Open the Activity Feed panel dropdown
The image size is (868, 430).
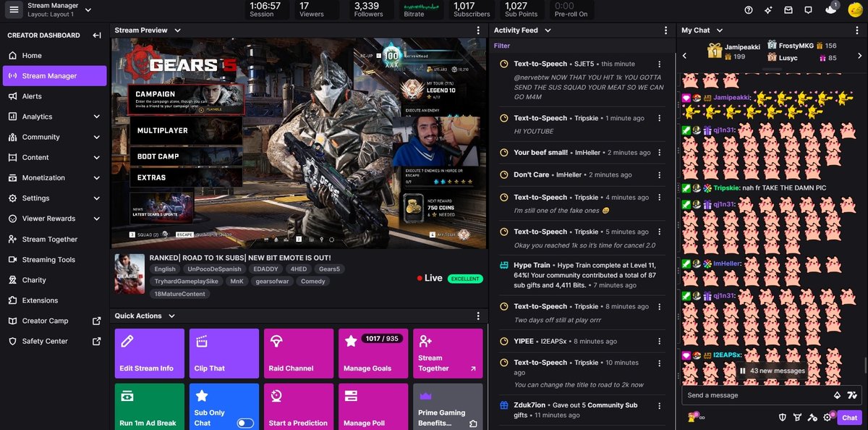tap(548, 30)
